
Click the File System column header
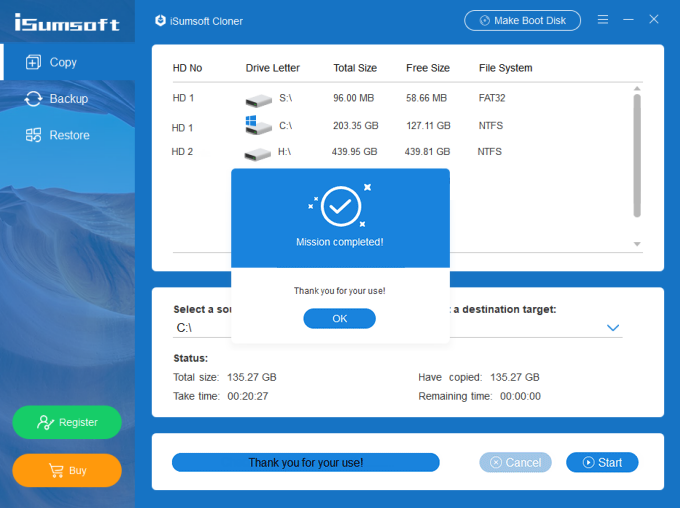pos(506,68)
